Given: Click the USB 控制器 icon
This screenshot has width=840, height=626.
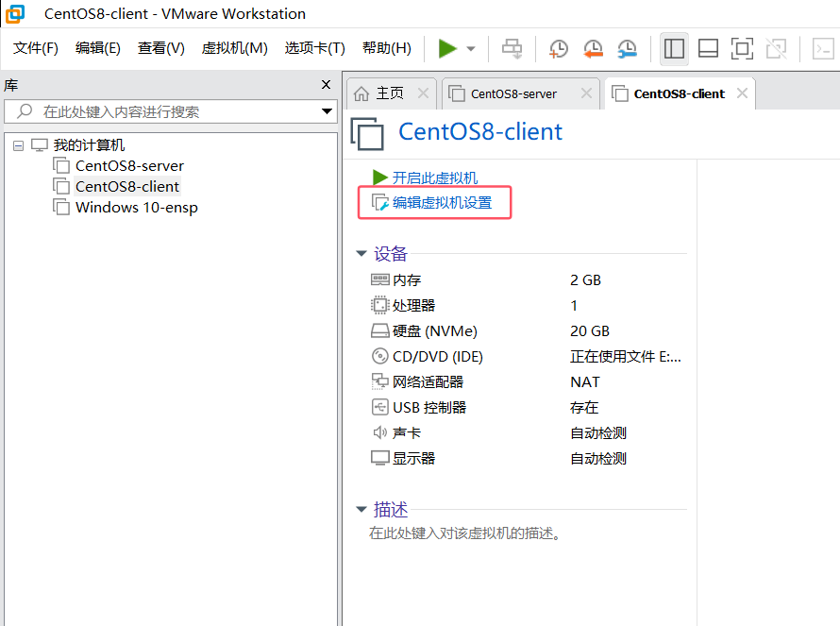Looking at the screenshot, I should [x=379, y=407].
